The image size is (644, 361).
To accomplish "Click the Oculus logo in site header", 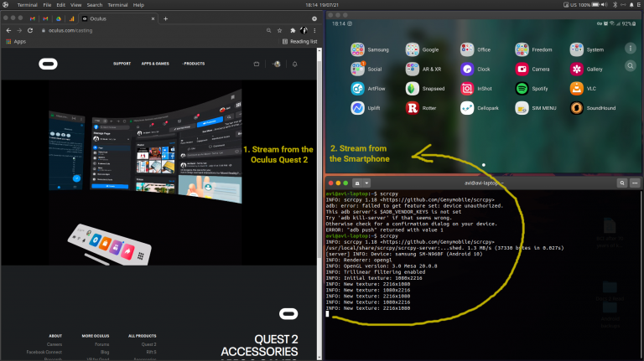I will 48,64.
